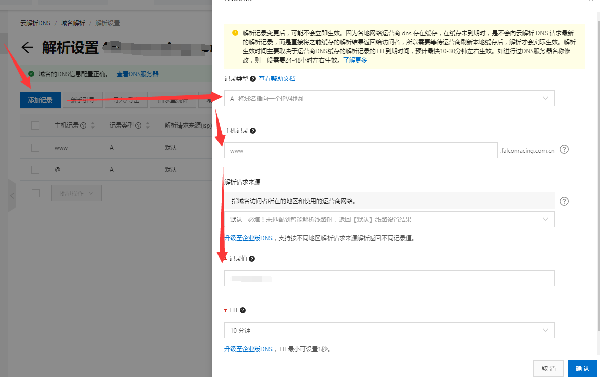This screenshot has width=600, height=377.
Task: Click the A record type in the @ row
Action: pos(112,170)
